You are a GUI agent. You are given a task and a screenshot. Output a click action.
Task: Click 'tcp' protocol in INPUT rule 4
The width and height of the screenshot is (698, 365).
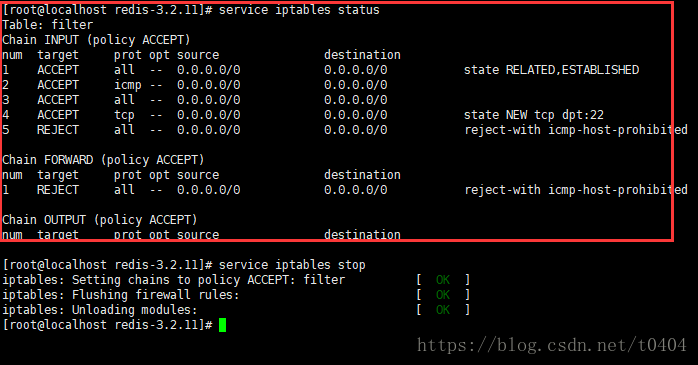coord(124,115)
